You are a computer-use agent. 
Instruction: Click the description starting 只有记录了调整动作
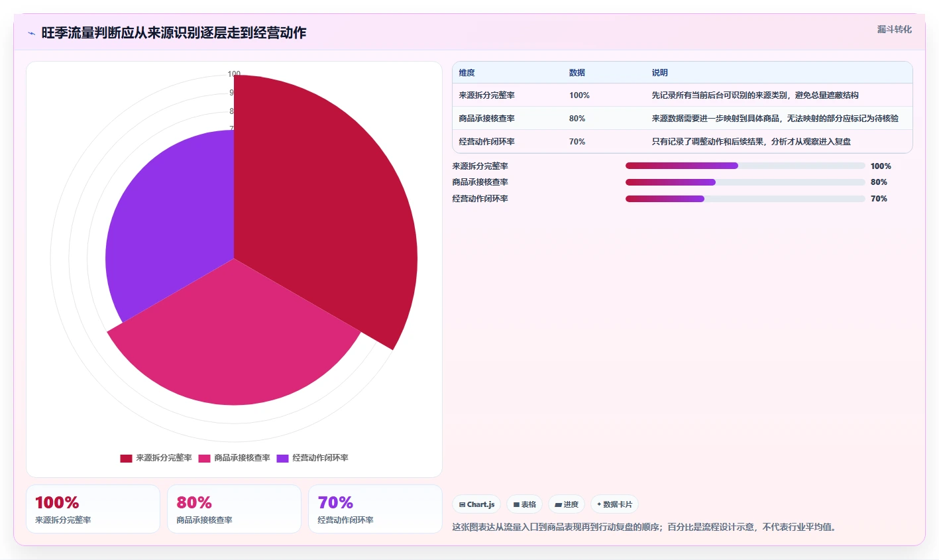(x=751, y=142)
